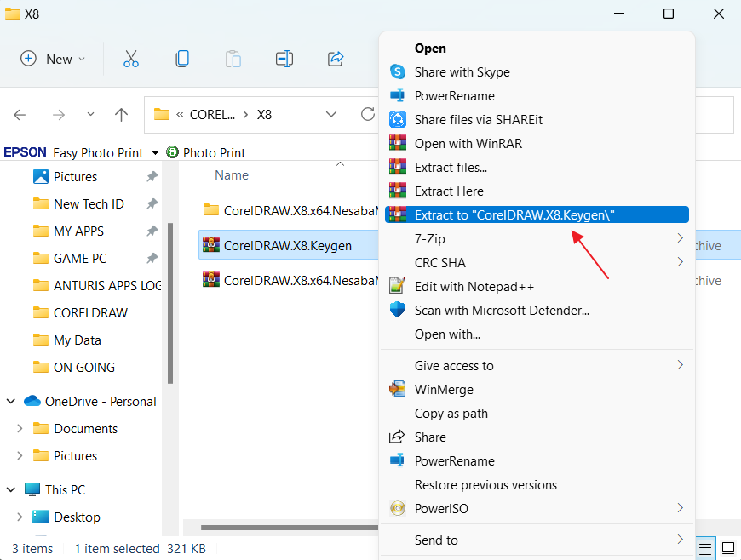
Task: Click the Paste clipboard icon
Action: (233, 59)
